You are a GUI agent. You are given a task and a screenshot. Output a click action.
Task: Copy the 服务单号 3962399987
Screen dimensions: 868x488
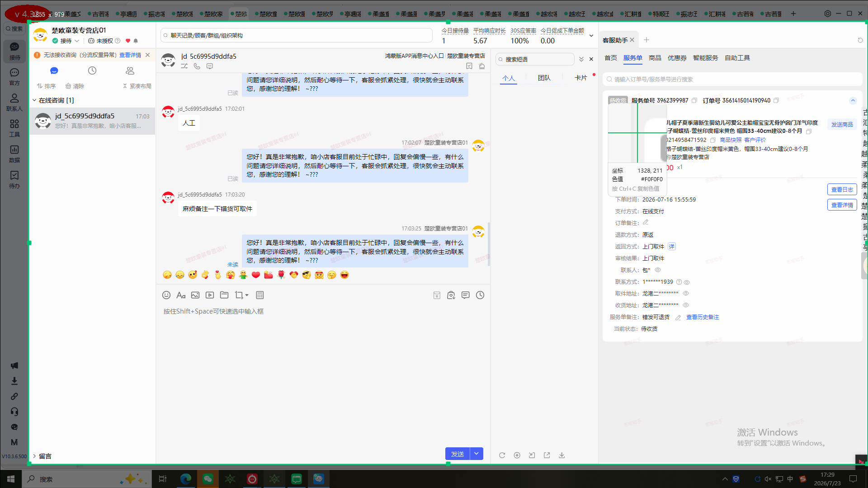(694, 100)
